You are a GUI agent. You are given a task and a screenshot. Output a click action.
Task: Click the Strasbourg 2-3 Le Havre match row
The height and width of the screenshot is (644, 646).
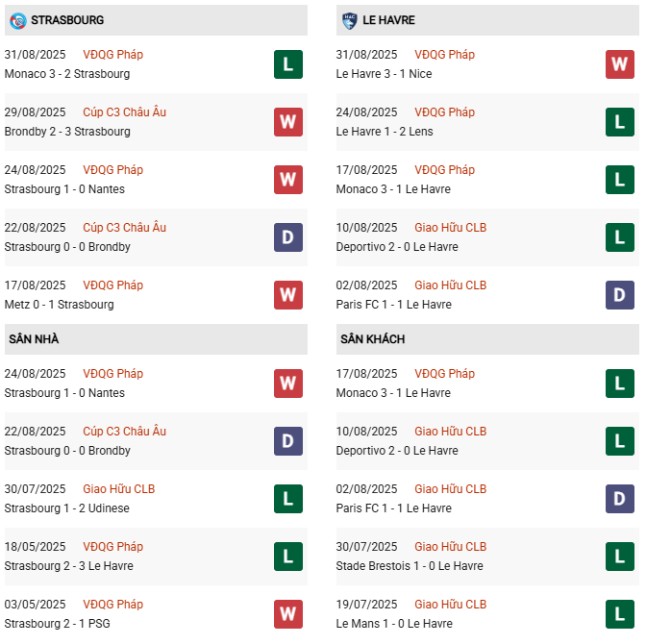68,566
